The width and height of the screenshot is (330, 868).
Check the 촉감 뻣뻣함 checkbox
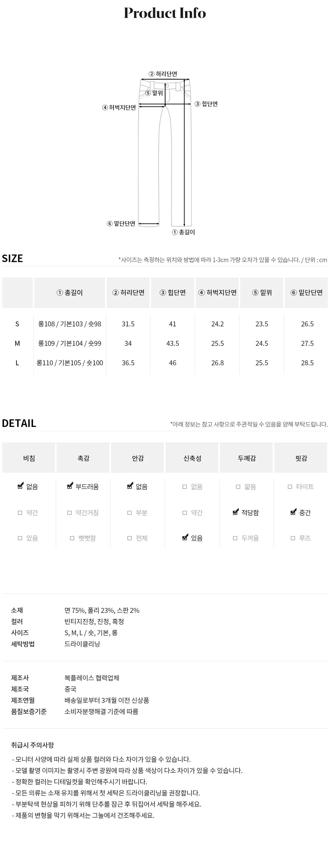point(72,538)
